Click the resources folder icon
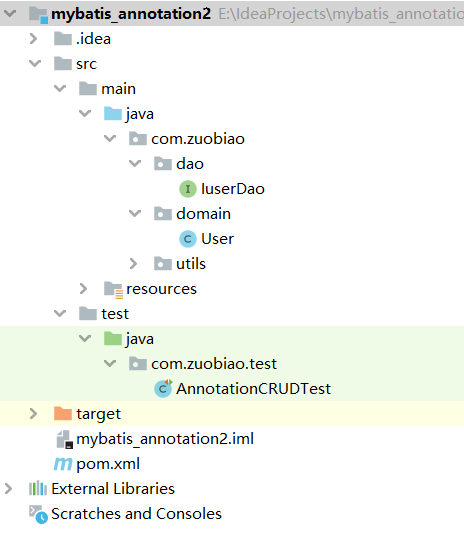464x558 pixels. (113, 289)
